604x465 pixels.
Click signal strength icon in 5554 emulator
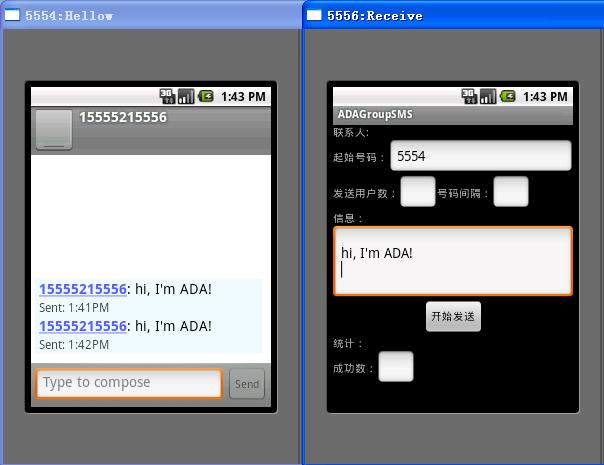(186, 96)
